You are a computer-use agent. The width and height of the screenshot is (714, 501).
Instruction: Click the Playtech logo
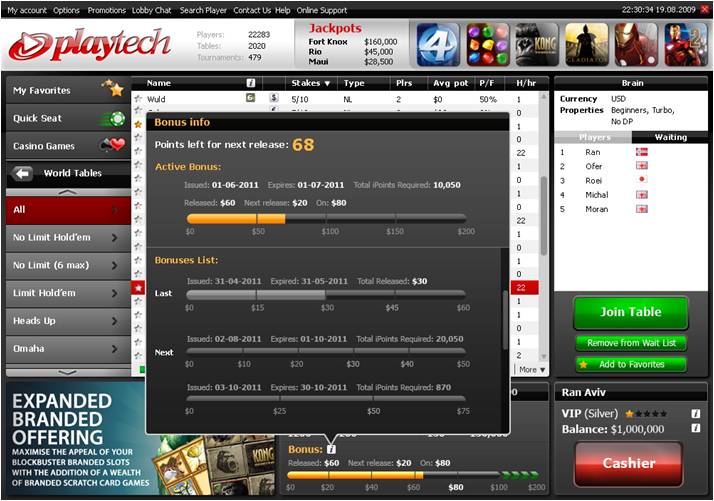tap(90, 45)
